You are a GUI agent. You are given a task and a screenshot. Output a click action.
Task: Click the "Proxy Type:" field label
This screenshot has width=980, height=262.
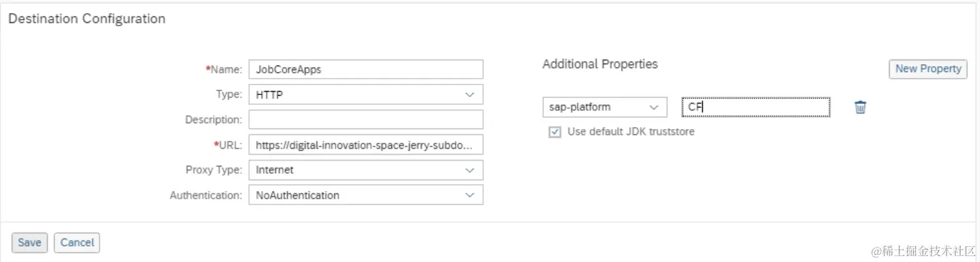(214, 170)
